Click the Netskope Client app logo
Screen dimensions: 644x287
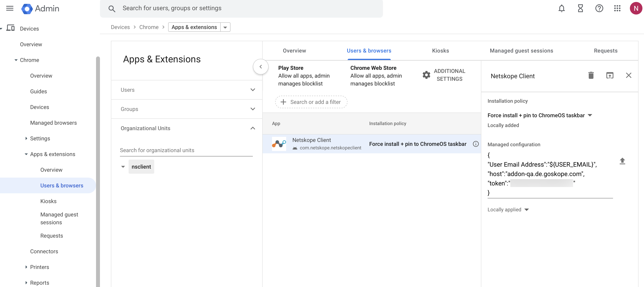(279, 144)
